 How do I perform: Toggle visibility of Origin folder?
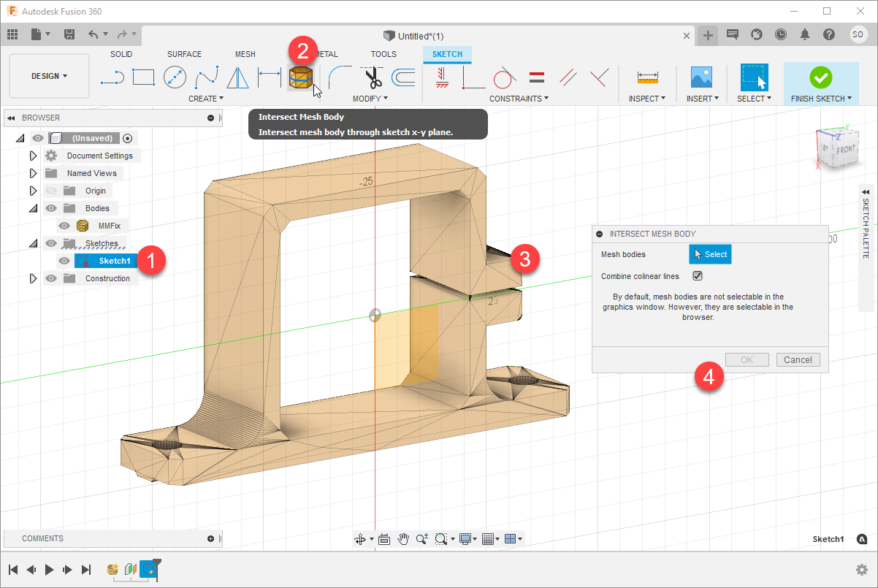(51, 191)
